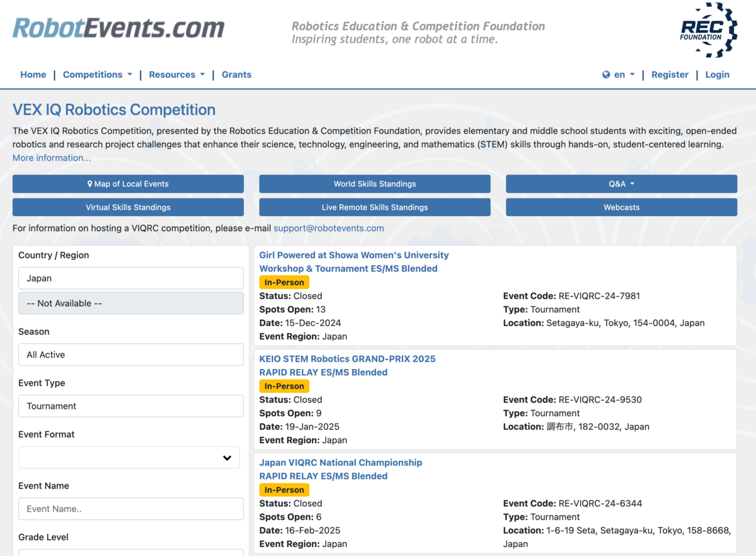
Task: Click the RobotEvents.com logo
Action: (118, 28)
